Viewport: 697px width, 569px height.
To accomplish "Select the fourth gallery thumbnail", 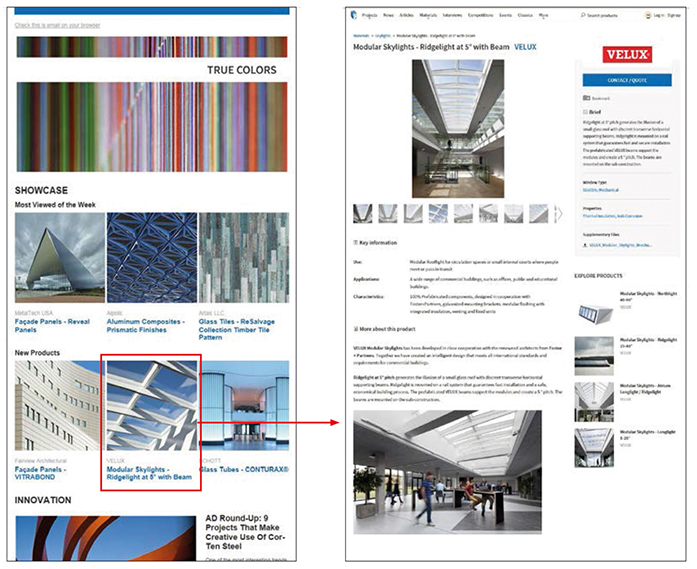I will (x=438, y=213).
